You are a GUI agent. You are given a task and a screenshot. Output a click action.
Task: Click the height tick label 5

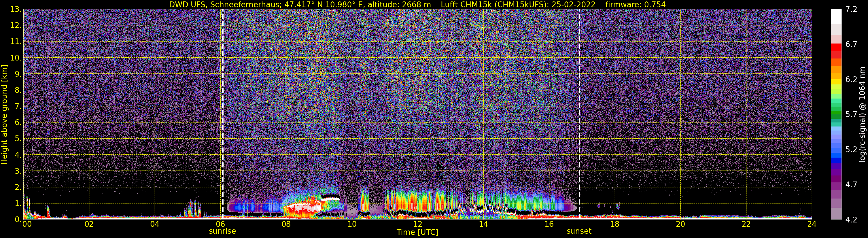click(x=18, y=139)
